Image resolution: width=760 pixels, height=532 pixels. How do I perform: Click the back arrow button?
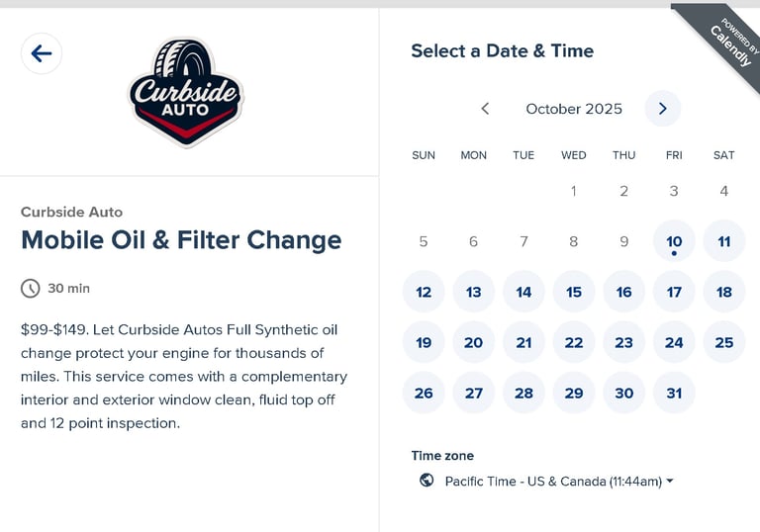42,53
